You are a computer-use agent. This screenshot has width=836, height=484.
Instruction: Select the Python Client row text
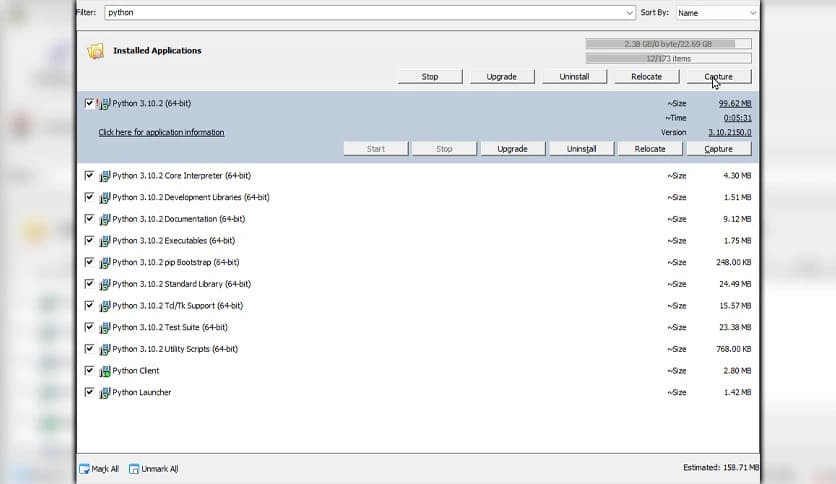[x=135, y=370]
